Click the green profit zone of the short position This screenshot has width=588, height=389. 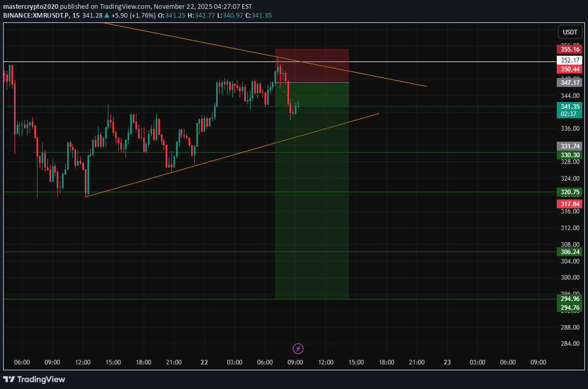(x=311, y=208)
